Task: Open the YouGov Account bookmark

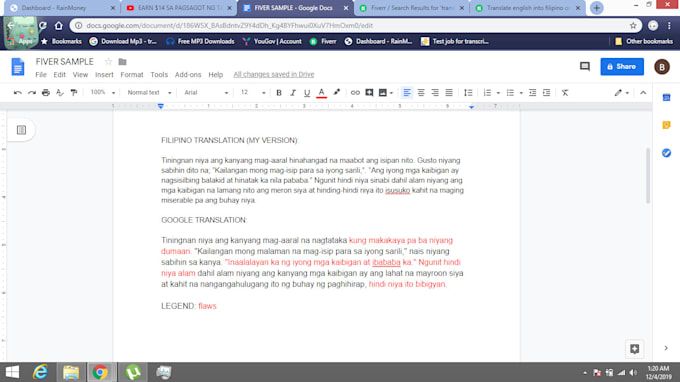Action: tap(272, 41)
